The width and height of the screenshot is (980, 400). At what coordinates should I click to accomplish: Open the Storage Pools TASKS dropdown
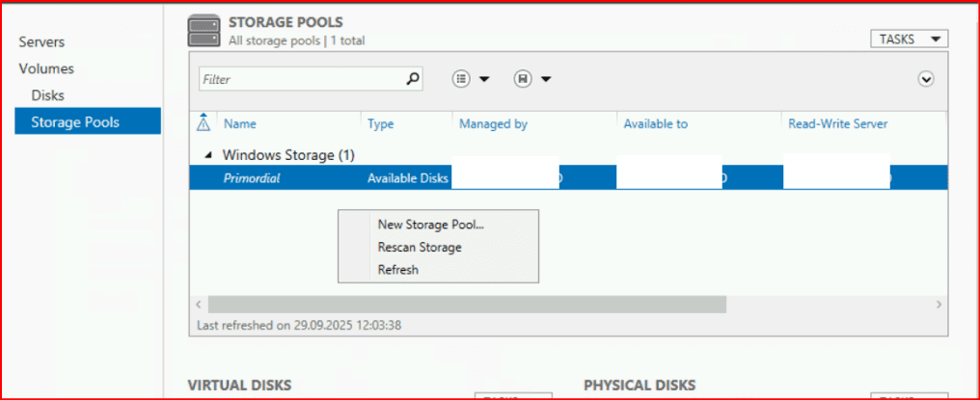[909, 40]
